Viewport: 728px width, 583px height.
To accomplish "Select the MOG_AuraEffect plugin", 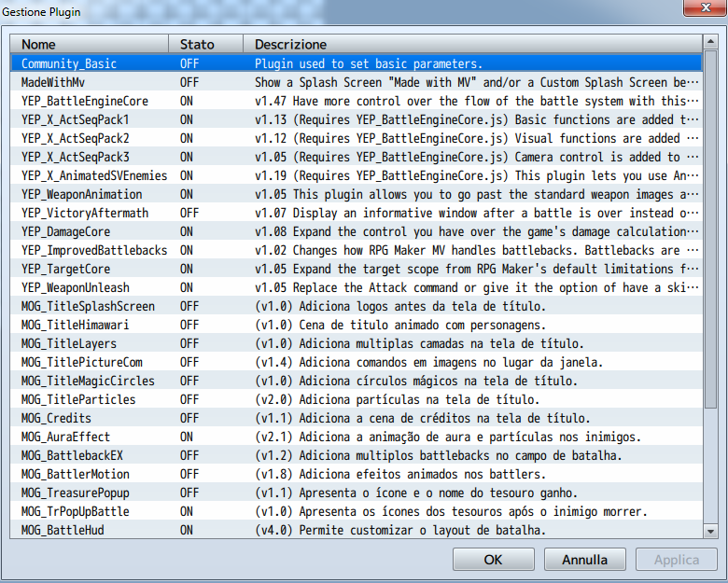I will tap(357, 437).
